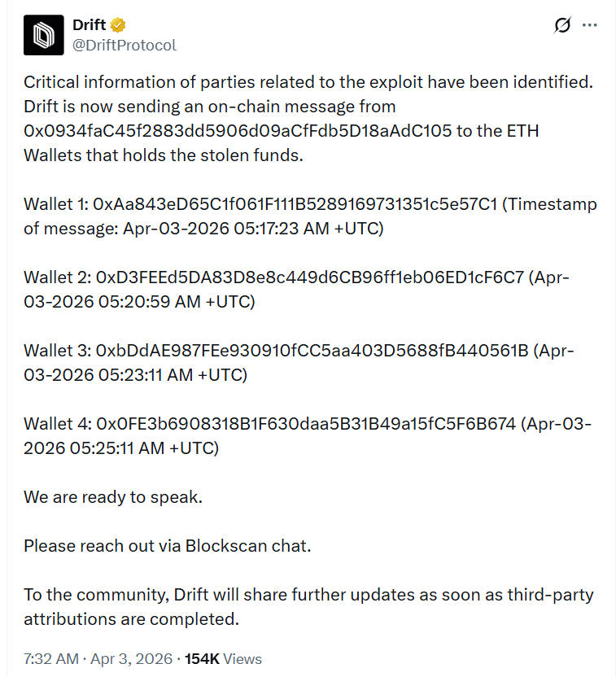Click the Wallet 4 address 0x0FE3b690
This screenshot has height=677, width=616.
click(306, 424)
